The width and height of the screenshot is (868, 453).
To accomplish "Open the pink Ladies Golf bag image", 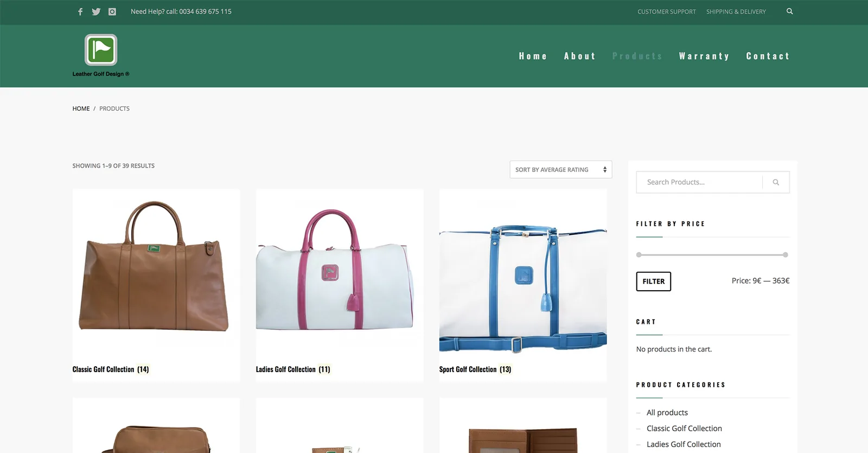I will coord(340,273).
